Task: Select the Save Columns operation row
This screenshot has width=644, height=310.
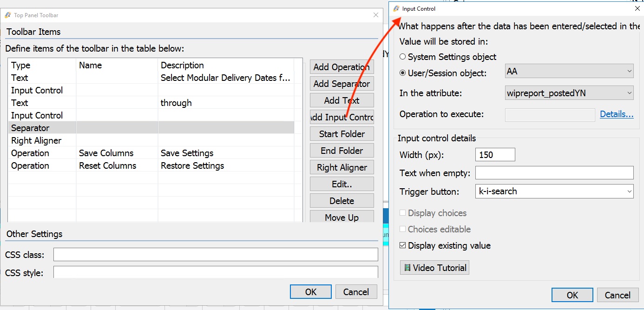Action: 151,153
